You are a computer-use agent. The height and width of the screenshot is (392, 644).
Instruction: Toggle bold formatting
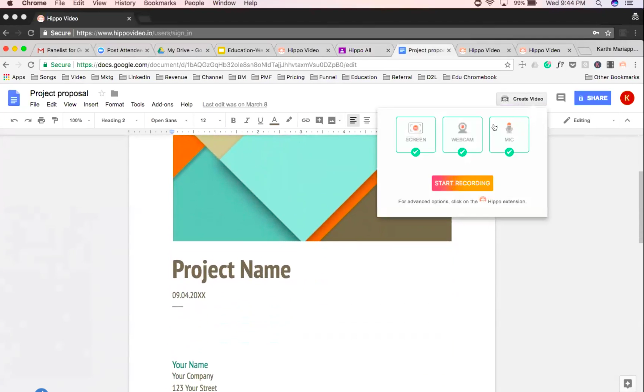[x=233, y=120]
